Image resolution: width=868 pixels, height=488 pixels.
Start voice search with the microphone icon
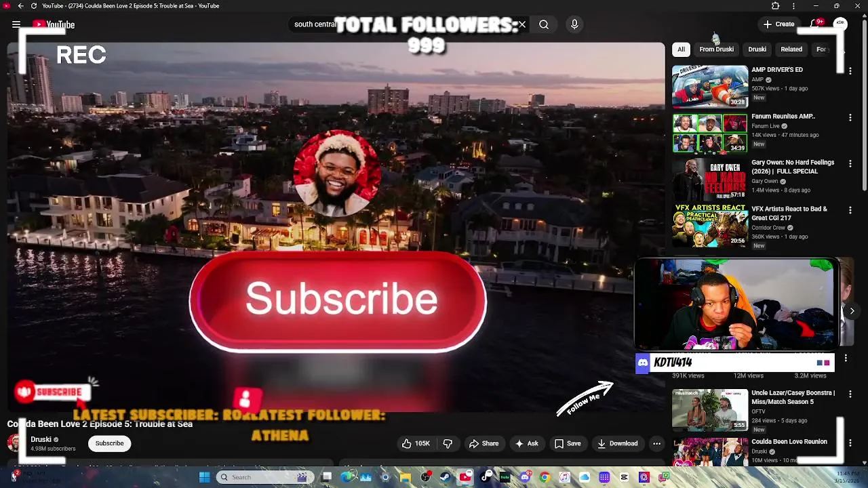tap(574, 24)
